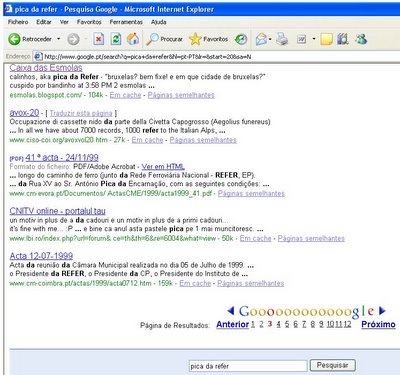
Task: Stop page loading with red X icon
Action: [98, 39]
